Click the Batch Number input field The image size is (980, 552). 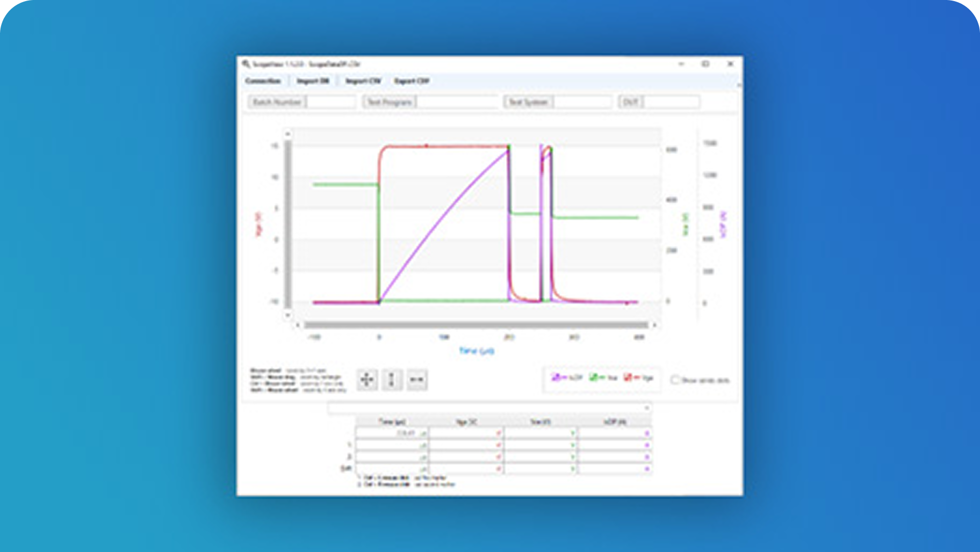point(330,101)
